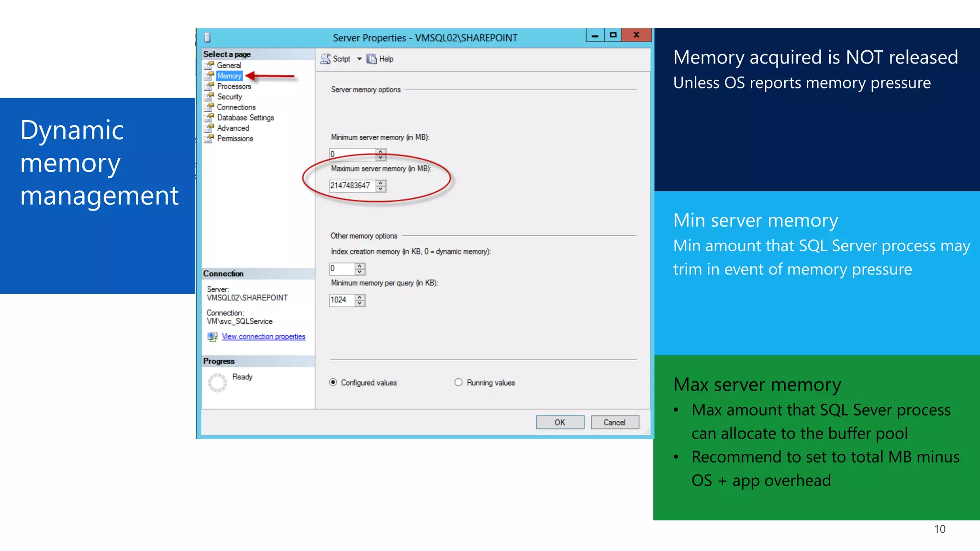980x551 pixels.
Task: Select the Configured values radio button
Action: pyautogui.click(x=333, y=382)
